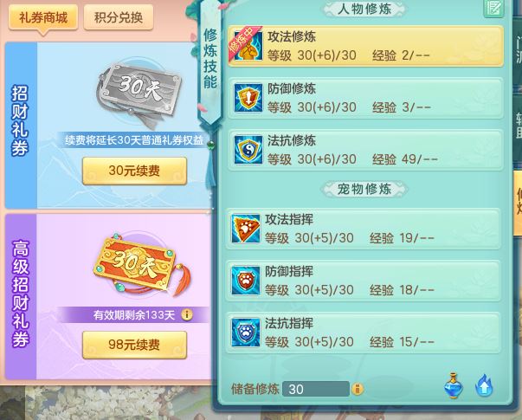Click the 攻法修炼 skill icon
Screen dimensions: 522x420
[x=248, y=46]
